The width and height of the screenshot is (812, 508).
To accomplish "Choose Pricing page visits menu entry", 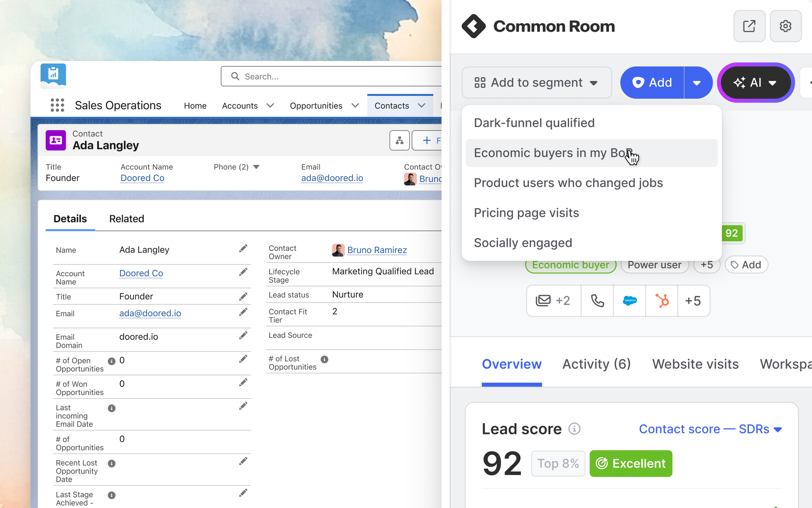I will pos(592,213).
